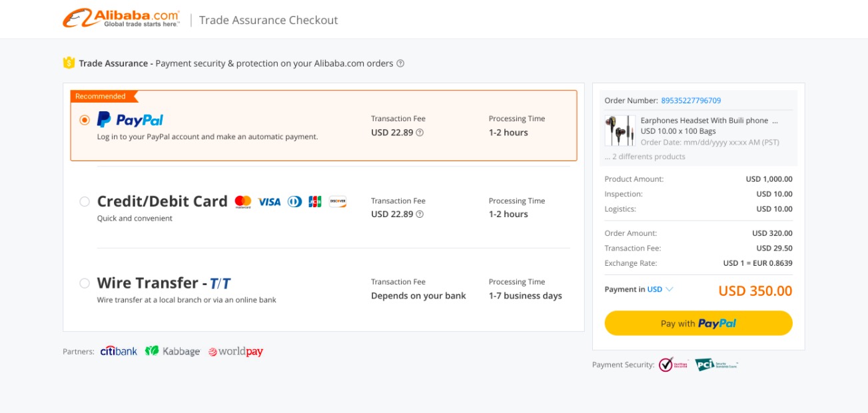Open the Payment in USD currency dropdown
The width and height of the screenshot is (868, 413).
(x=660, y=289)
